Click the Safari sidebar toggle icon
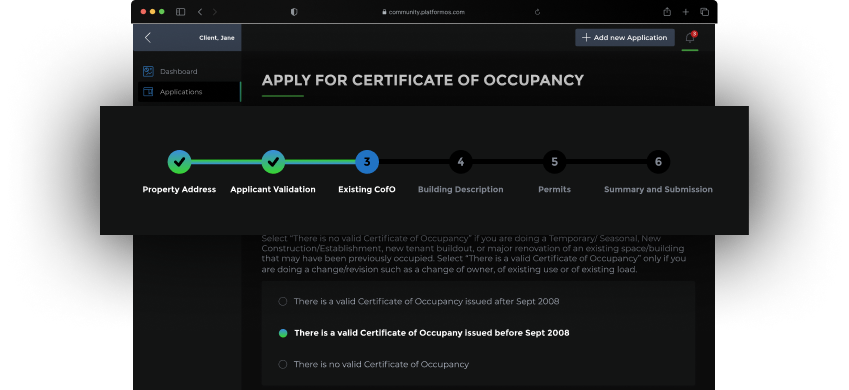The width and height of the screenshot is (849, 390). point(181,12)
